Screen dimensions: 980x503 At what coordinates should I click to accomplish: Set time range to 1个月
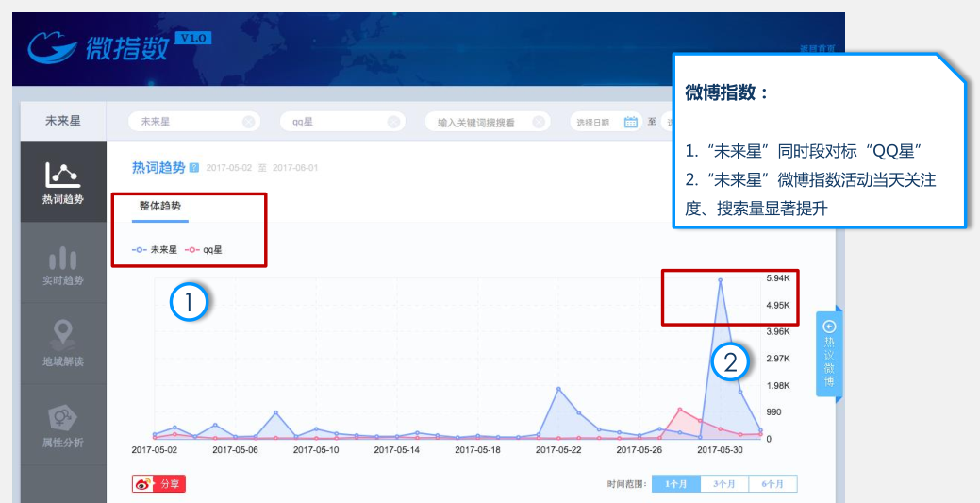[x=675, y=483]
